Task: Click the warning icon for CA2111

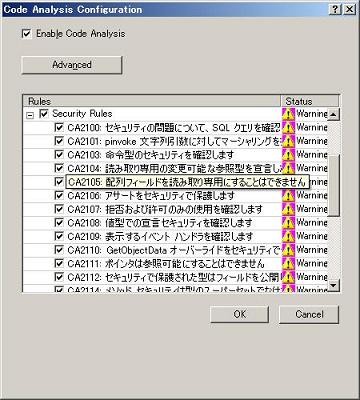Action: [x=288, y=264]
